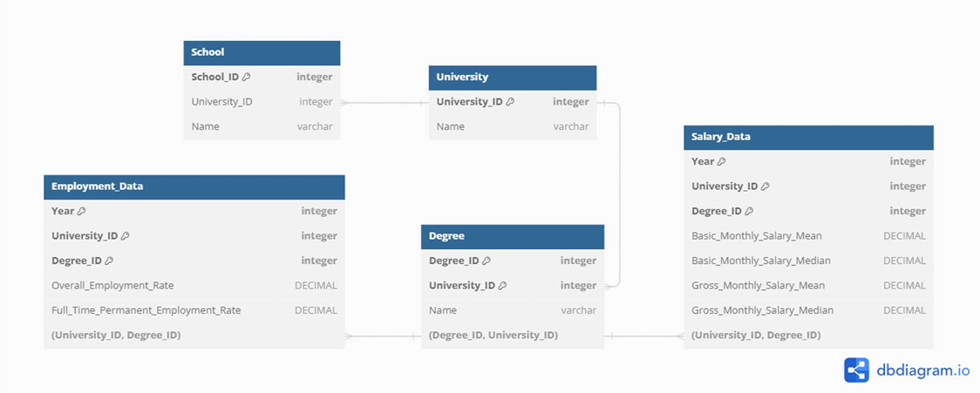Image resolution: width=980 pixels, height=393 pixels.
Task: Click the Basic_Monthly_Salary_Median field
Action: [808, 261]
